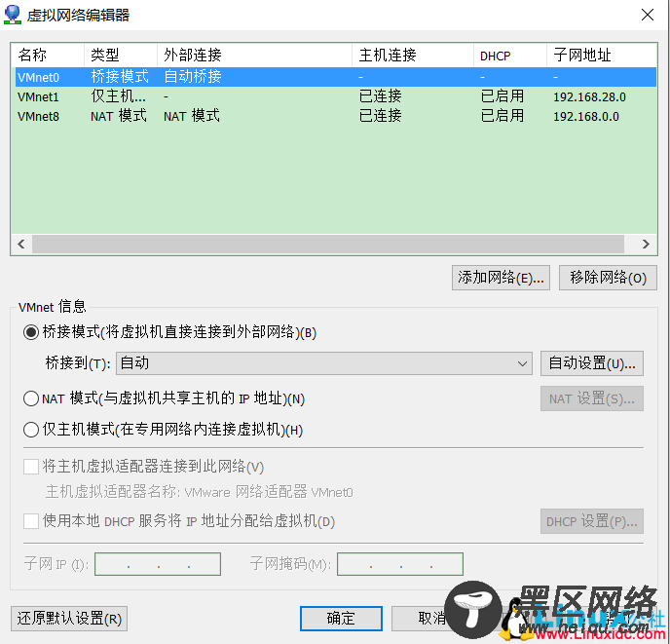Click the network list's right scroll arrow
Screen dimensions: 670x644
coord(646,245)
